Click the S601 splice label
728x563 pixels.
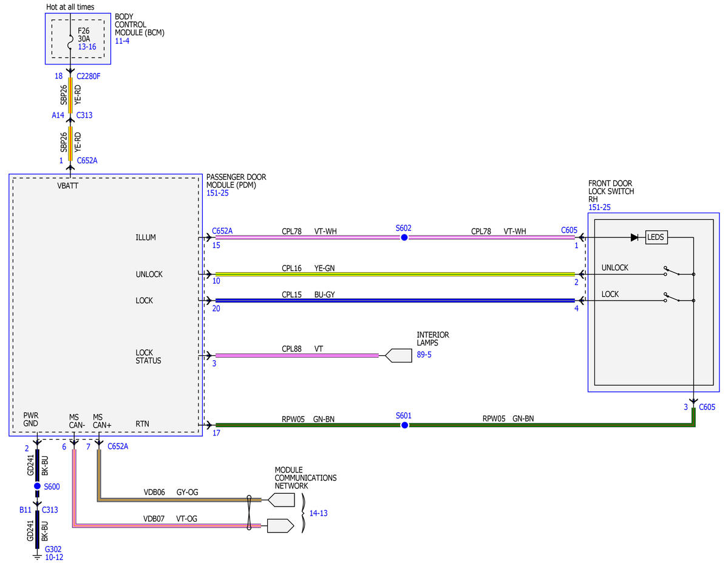[x=403, y=416]
